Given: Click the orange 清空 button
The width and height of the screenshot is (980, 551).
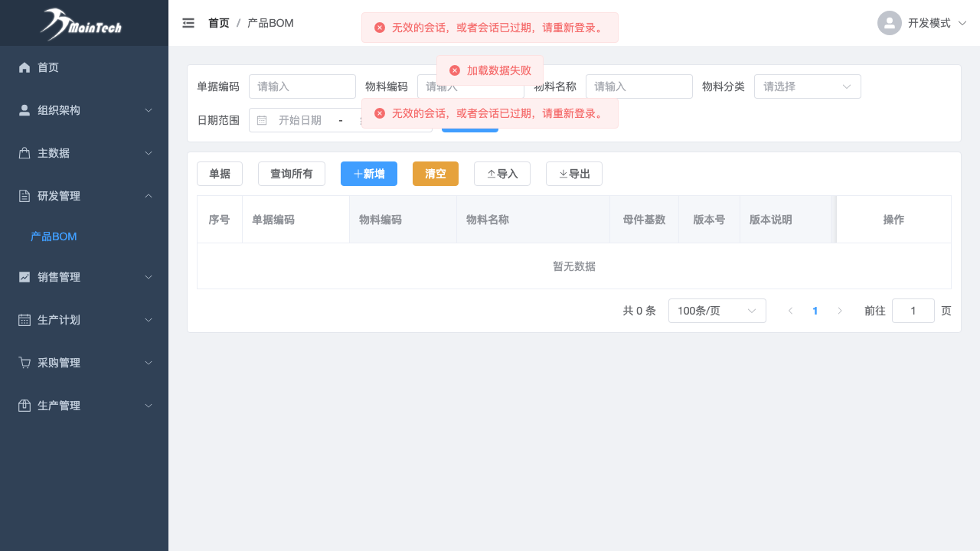Looking at the screenshot, I should [x=435, y=174].
